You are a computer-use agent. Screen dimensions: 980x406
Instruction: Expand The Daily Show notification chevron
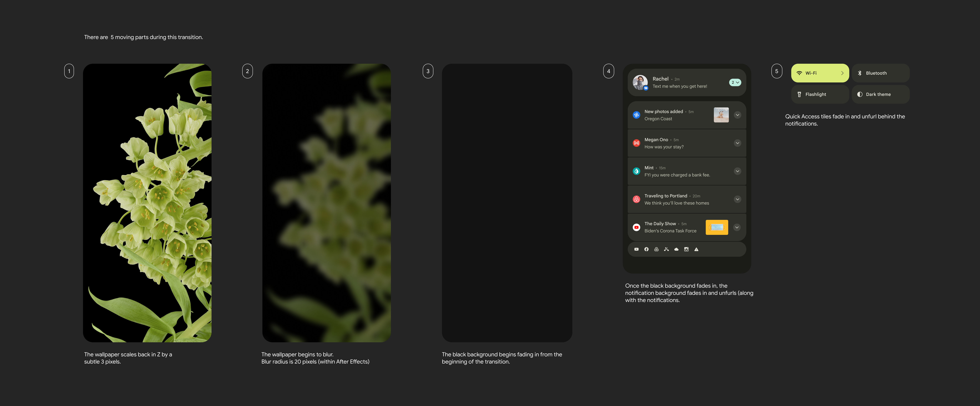pyautogui.click(x=737, y=227)
